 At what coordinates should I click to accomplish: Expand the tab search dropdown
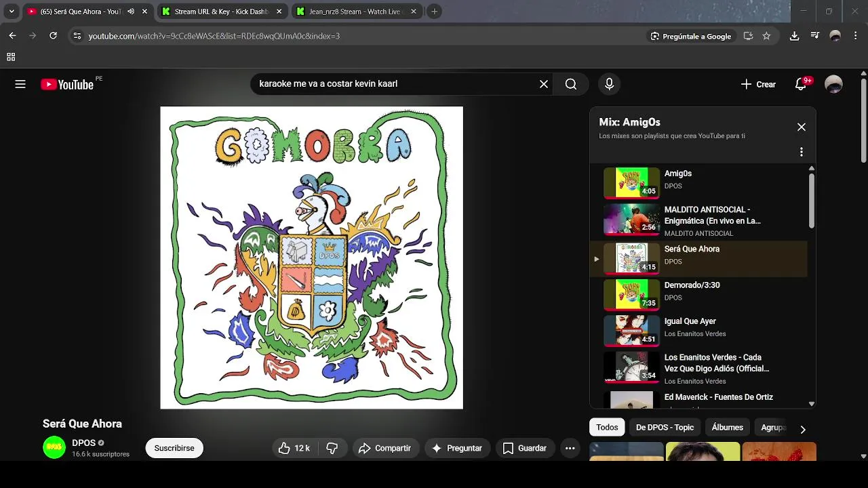[x=12, y=12]
